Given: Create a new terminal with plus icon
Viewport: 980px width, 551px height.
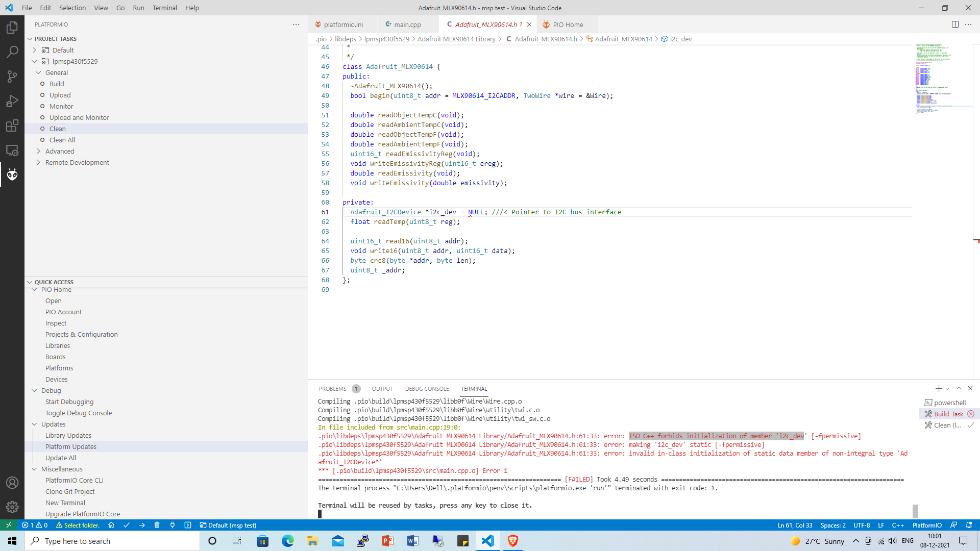Looking at the screenshot, I should click(939, 389).
